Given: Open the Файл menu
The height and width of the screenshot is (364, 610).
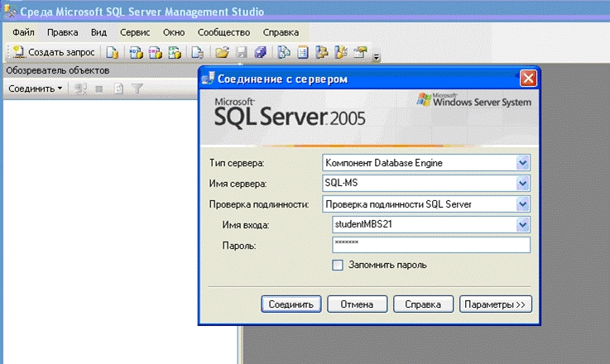Looking at the screenshot, I should (23, 32).
